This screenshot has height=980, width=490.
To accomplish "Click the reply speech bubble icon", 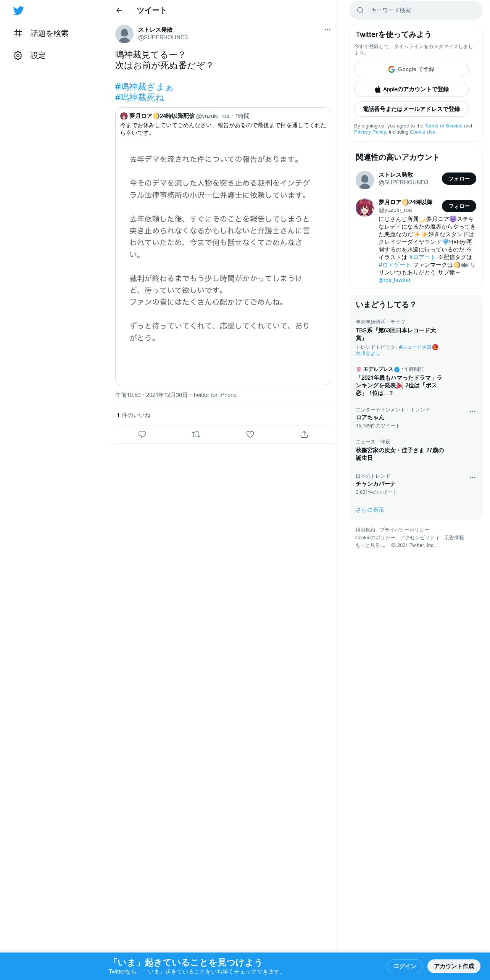I will click(142, 434).
